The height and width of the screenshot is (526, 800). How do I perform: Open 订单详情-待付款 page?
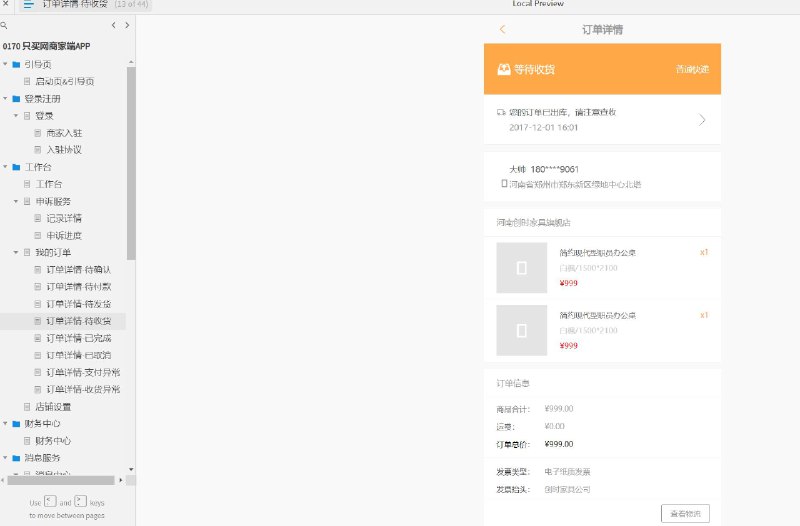point(79,287)
